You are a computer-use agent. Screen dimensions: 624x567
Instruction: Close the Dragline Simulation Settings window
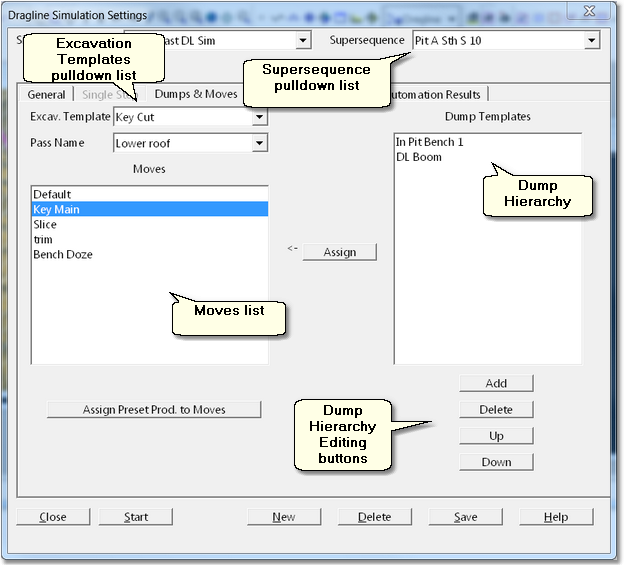(589, 11)
